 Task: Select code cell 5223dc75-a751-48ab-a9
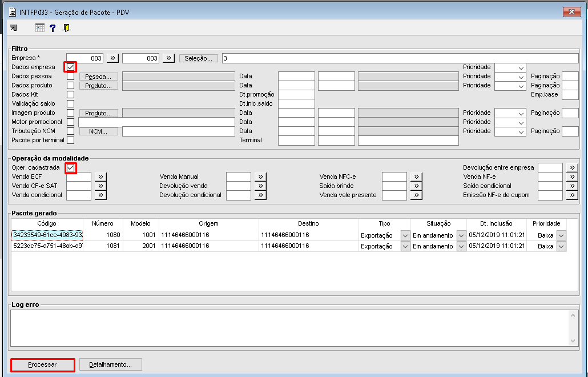click(47, 246)
